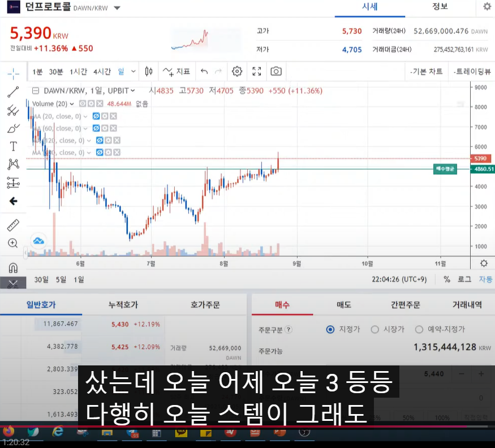Set chart range to 30일
This screenshot has width=495, height=448.
point(41,279)
